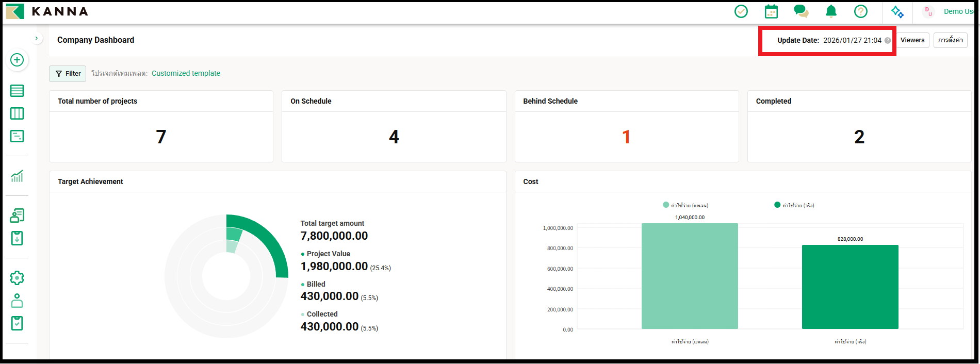This screenshot has height=364, width=980.
Task: Click the notification bell icon
Action: click(831, 11)
